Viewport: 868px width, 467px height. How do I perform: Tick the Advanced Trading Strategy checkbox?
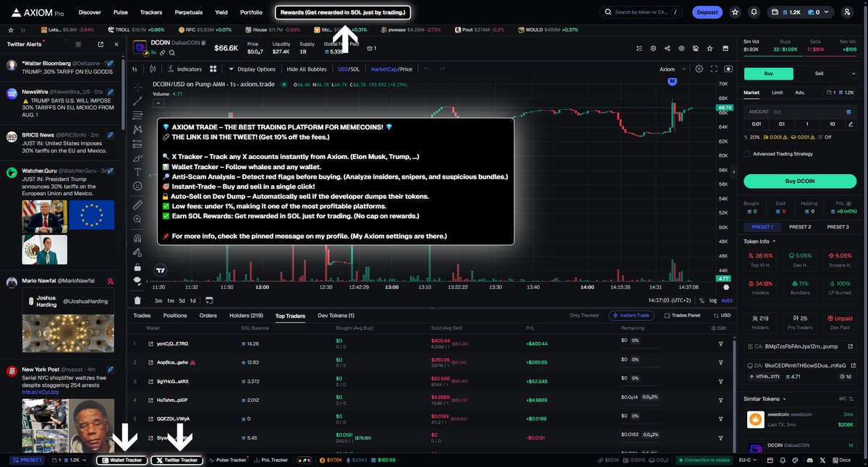point(746,153)
